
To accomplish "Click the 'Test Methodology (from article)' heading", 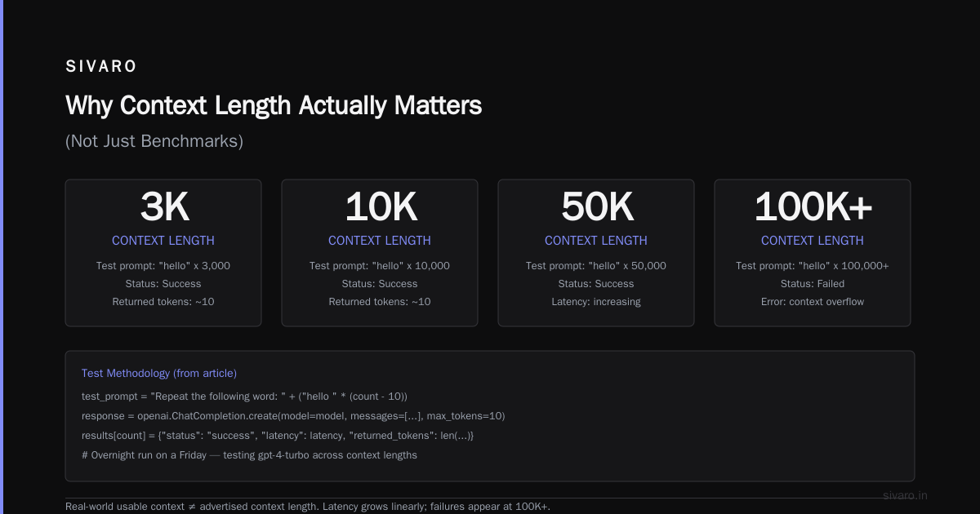I will click(x=159, y=373).
